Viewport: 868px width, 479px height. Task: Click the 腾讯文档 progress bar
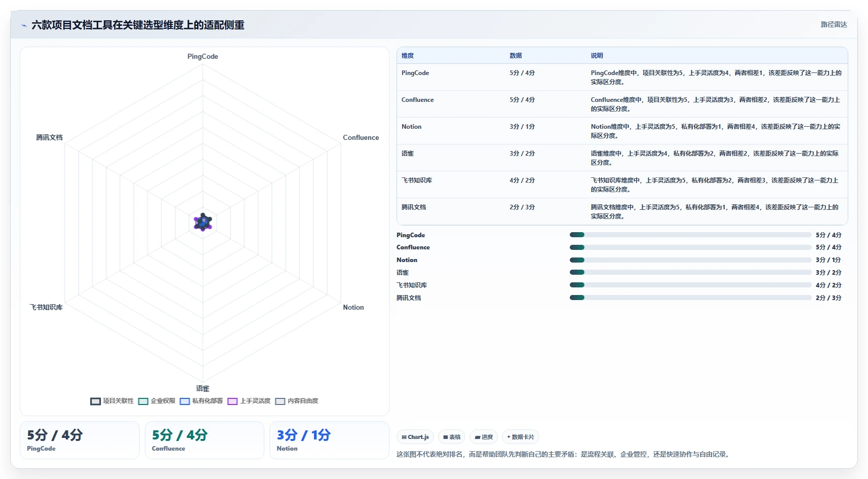point(690,298)
